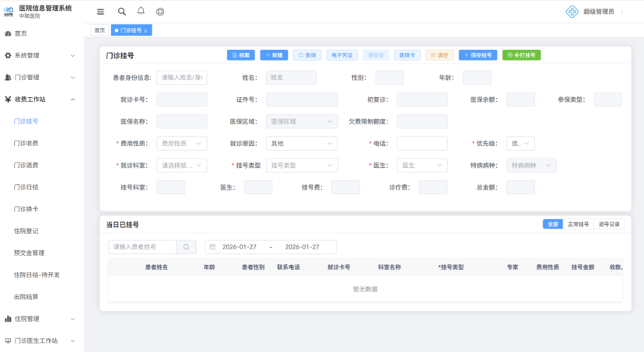Open the 挂号类型 dropdown
Viewport: 644px width, 352px height.
tap(302, 166)
